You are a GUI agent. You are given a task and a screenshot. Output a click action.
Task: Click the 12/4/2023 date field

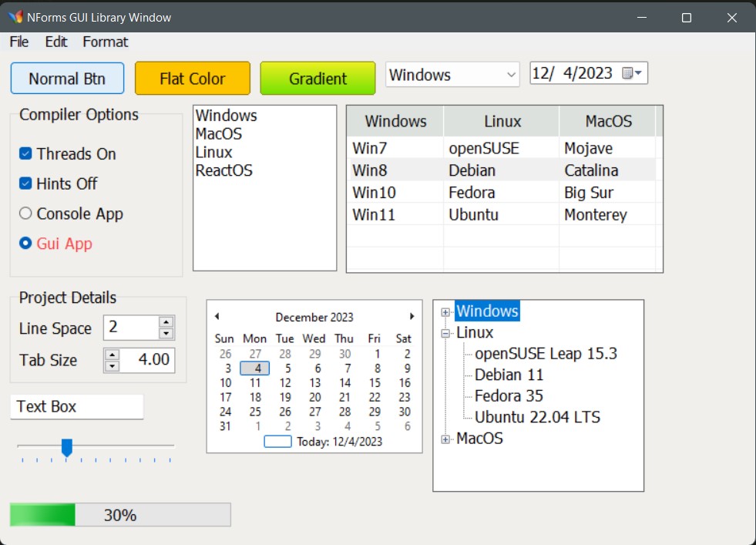tap(573, 73)
